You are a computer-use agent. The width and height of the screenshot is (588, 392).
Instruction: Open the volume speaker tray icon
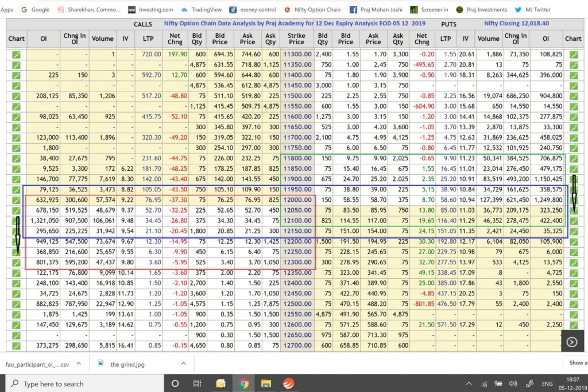[x=513, y=383]
